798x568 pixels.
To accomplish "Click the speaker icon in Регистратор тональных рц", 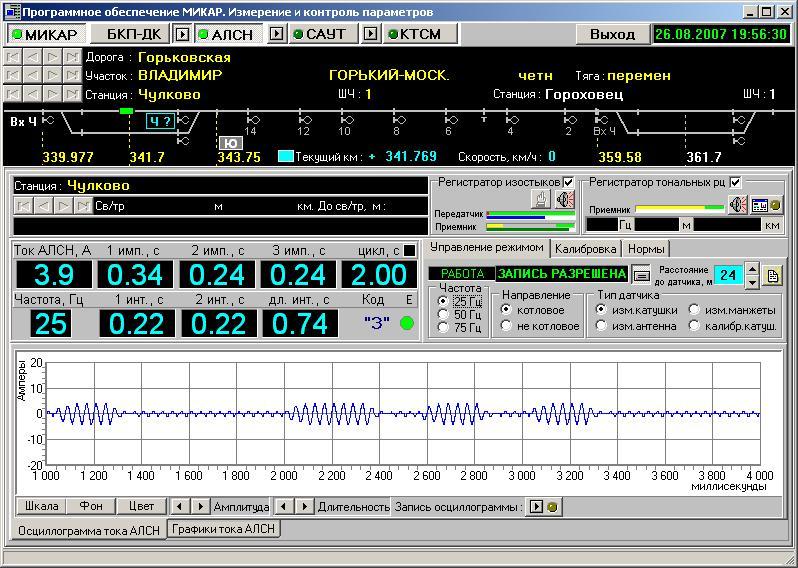I will (738, 205).
